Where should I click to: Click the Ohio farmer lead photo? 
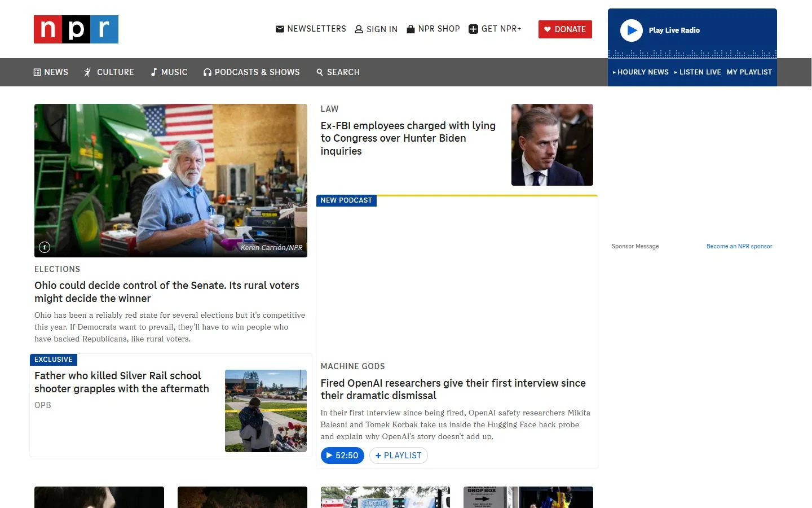[171, 181]
